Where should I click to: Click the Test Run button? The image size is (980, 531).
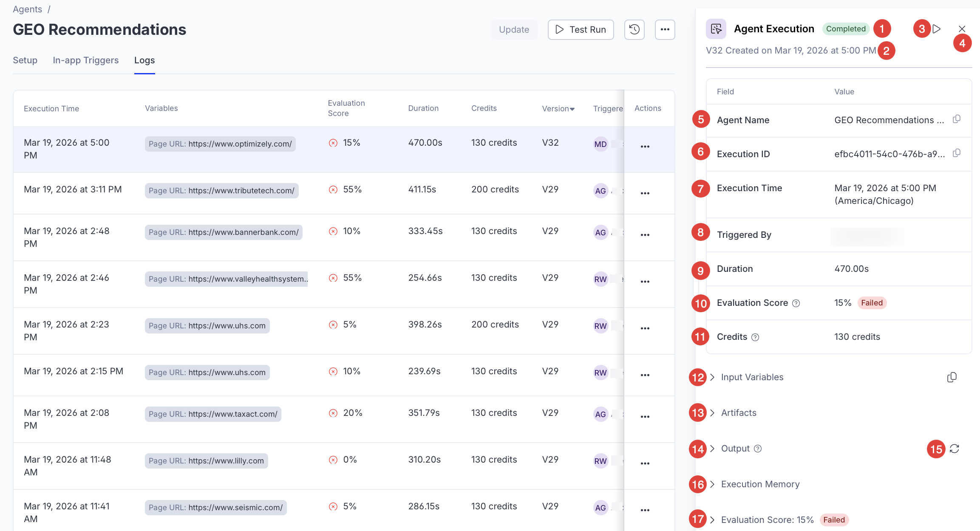[x=581, y=30]
